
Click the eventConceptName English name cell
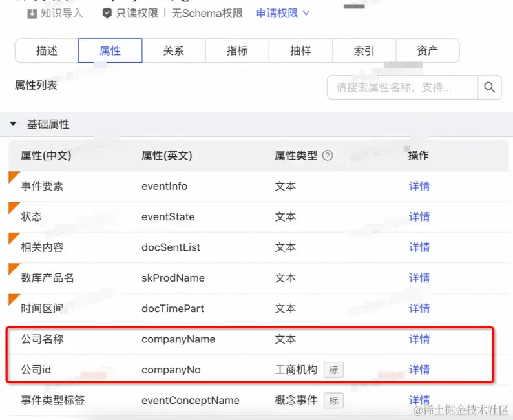(191, 400)
